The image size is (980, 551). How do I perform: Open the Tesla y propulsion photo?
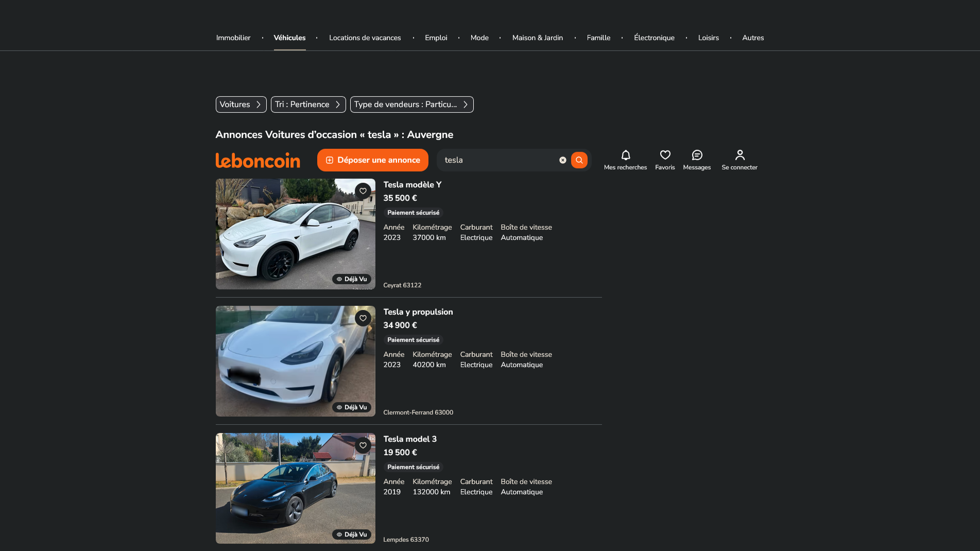point(296,361)
